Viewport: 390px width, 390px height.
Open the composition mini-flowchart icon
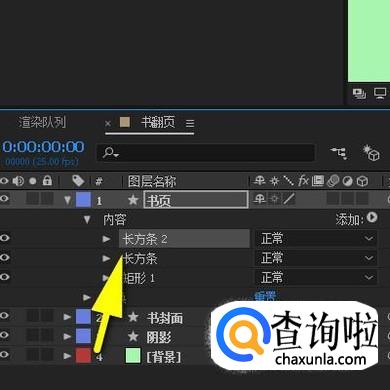(x=339, y=153)
